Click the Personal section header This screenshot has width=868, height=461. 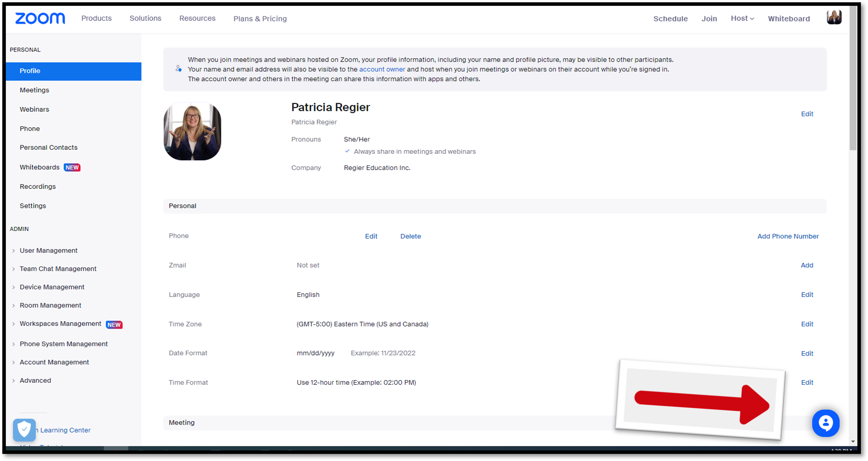click(495, 206)
